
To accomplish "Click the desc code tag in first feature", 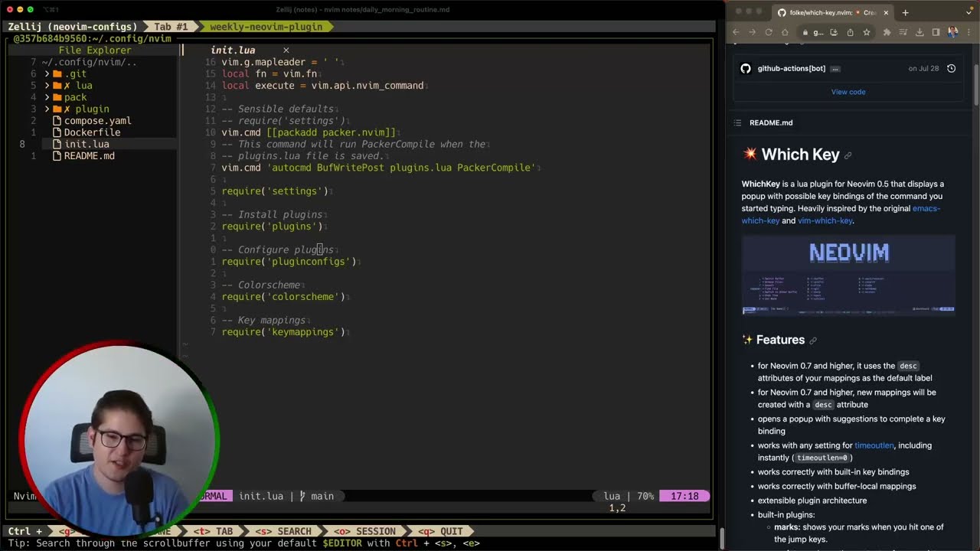I will (x=908, y=366).
